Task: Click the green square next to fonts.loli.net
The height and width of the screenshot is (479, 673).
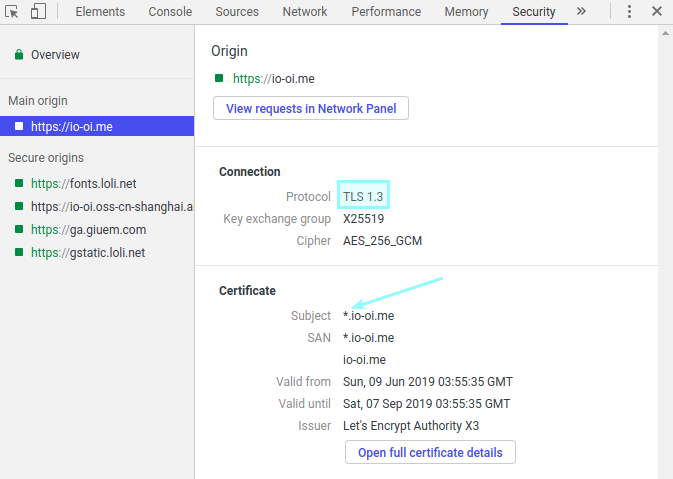Action: [x=19, y=183]
